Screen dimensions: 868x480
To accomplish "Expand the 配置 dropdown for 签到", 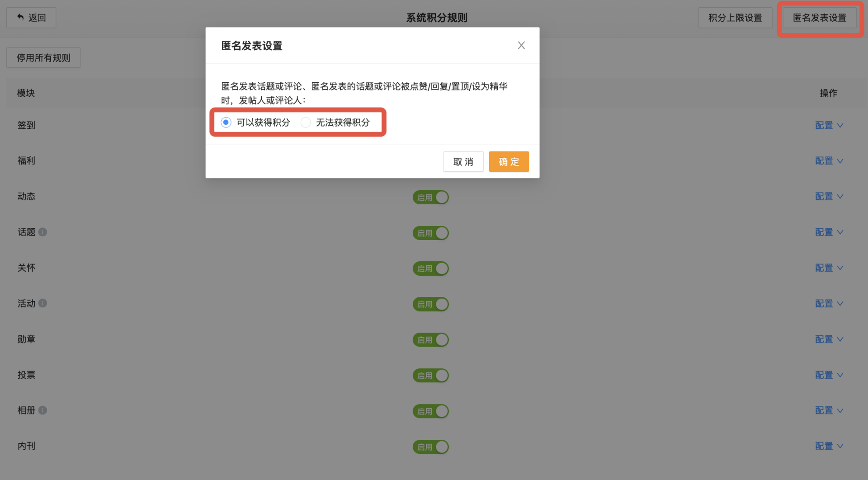I will click(x=829, y=126).
